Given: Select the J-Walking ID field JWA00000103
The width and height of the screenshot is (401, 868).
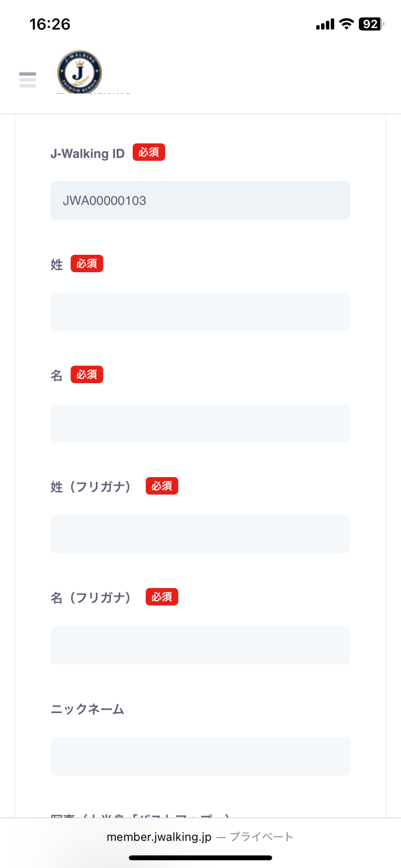Looking at the screenshot, I should pyautogui.click(x=200, y=201).
